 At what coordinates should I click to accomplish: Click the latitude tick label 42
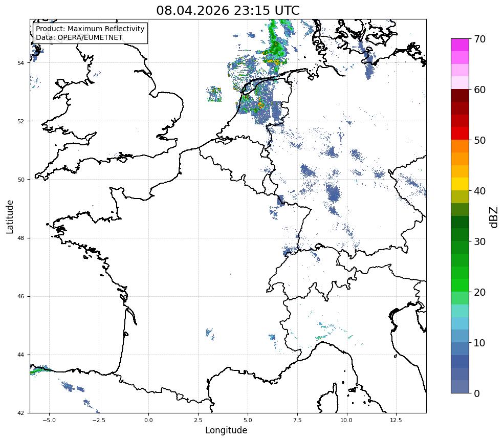(20, 413)
